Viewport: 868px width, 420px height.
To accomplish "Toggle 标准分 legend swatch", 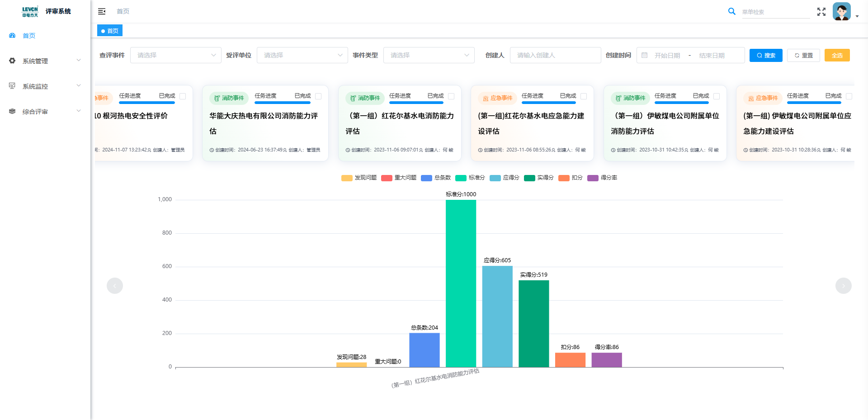I will coord(461,178).
